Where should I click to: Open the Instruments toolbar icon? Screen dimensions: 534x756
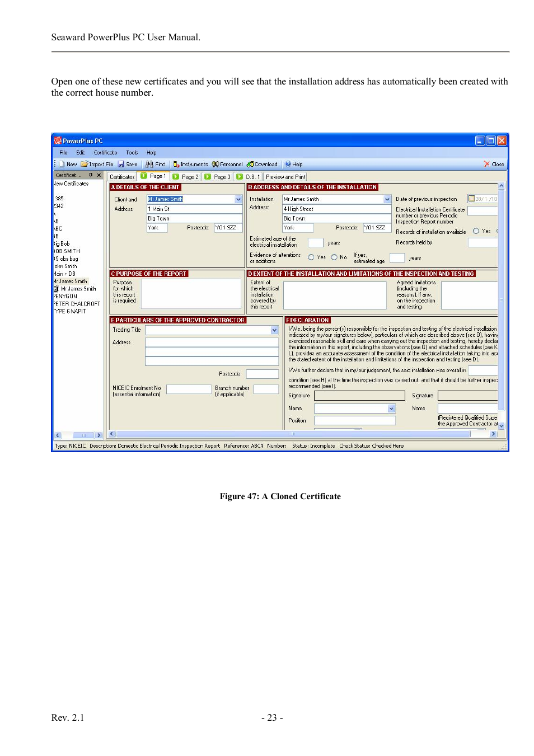point(176,165)
